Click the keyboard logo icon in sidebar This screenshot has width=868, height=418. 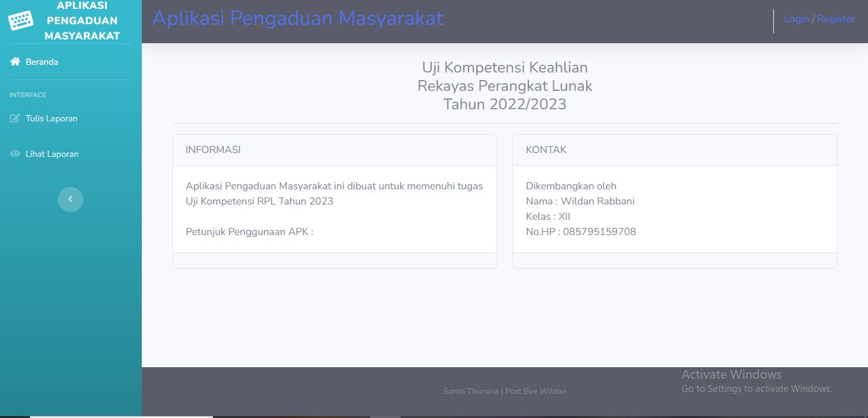pos(20,20)
